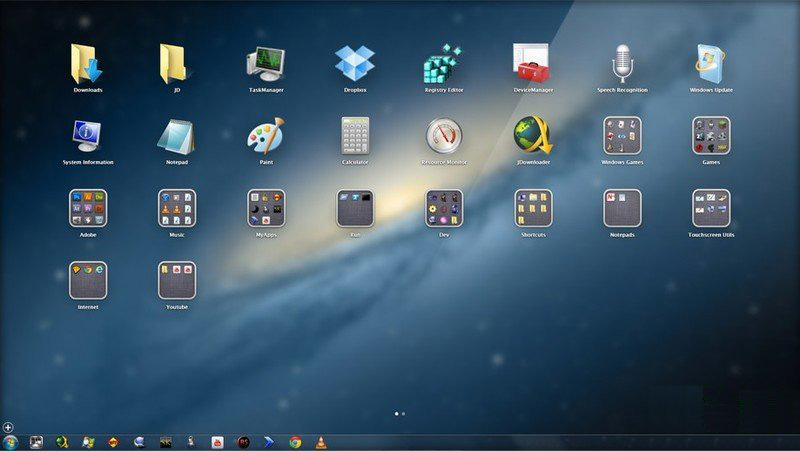Expand the Internet app group
800x451 pixels.
click(x=88, y=280)
